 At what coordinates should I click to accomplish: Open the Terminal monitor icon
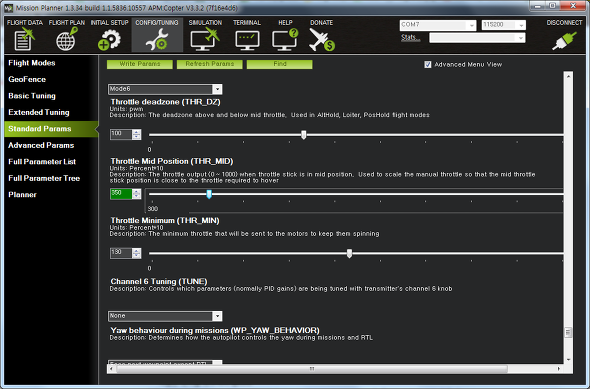[247, 41]
